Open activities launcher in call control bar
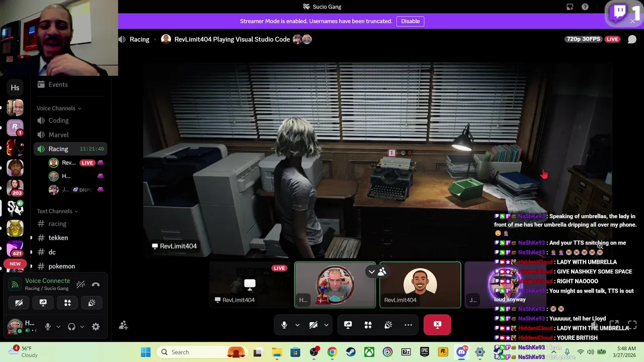644x362 pixels. [368, 325]
